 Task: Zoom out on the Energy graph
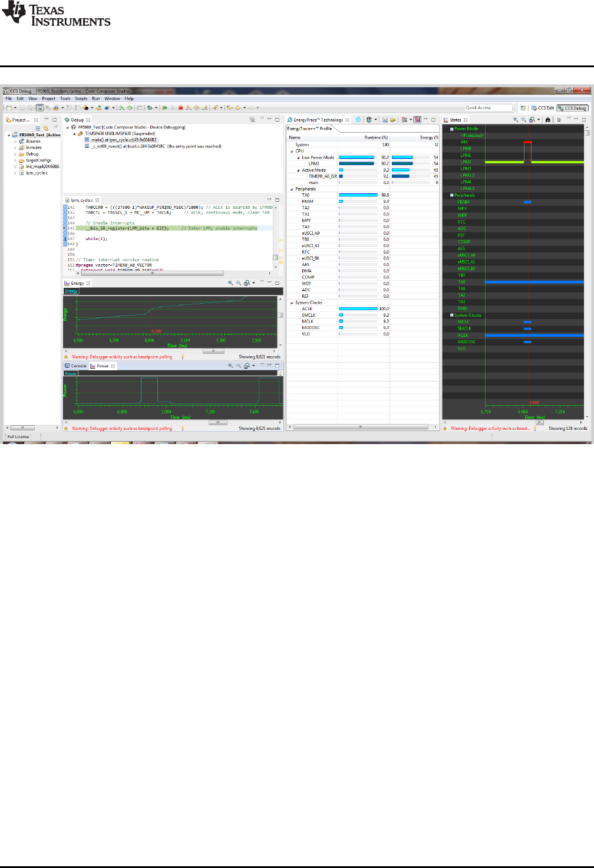239,283
